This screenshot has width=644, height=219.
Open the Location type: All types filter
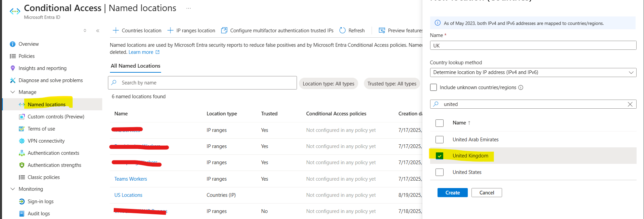[329, 84]
